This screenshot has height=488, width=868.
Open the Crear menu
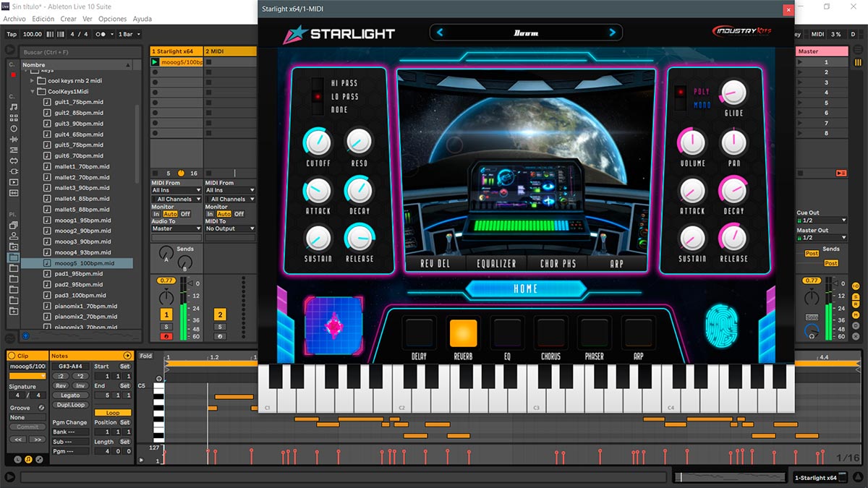point(68,19)
